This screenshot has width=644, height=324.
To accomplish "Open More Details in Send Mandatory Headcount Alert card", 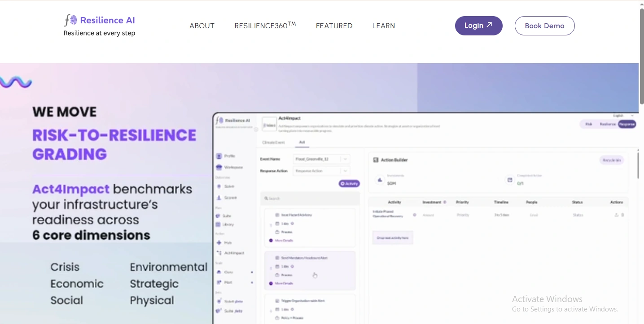I will 284,284.
